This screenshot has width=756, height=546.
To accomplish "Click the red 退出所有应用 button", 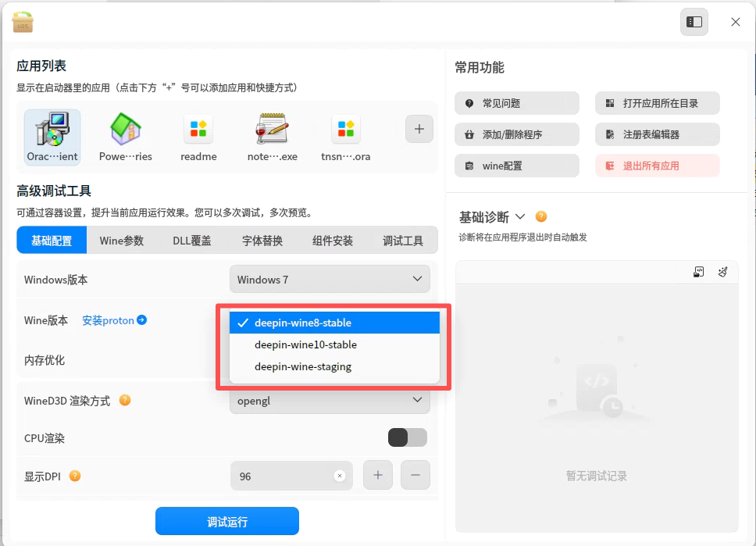I will [657, 166].
